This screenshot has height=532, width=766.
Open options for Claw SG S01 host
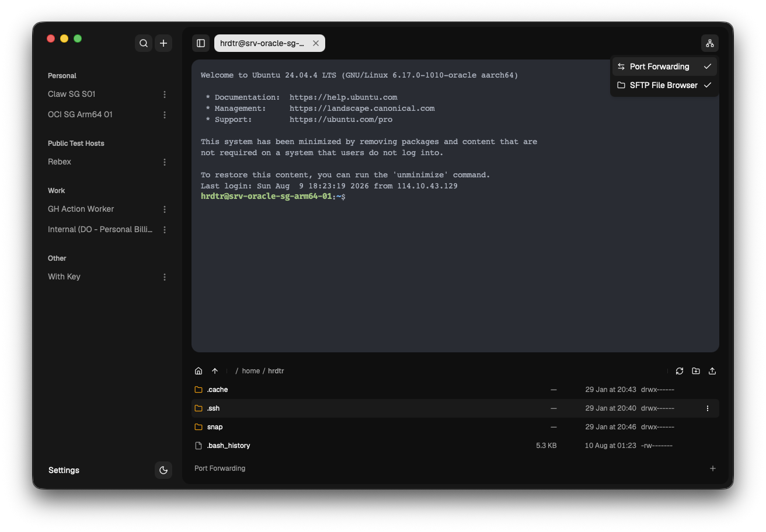tap(165, 94)
